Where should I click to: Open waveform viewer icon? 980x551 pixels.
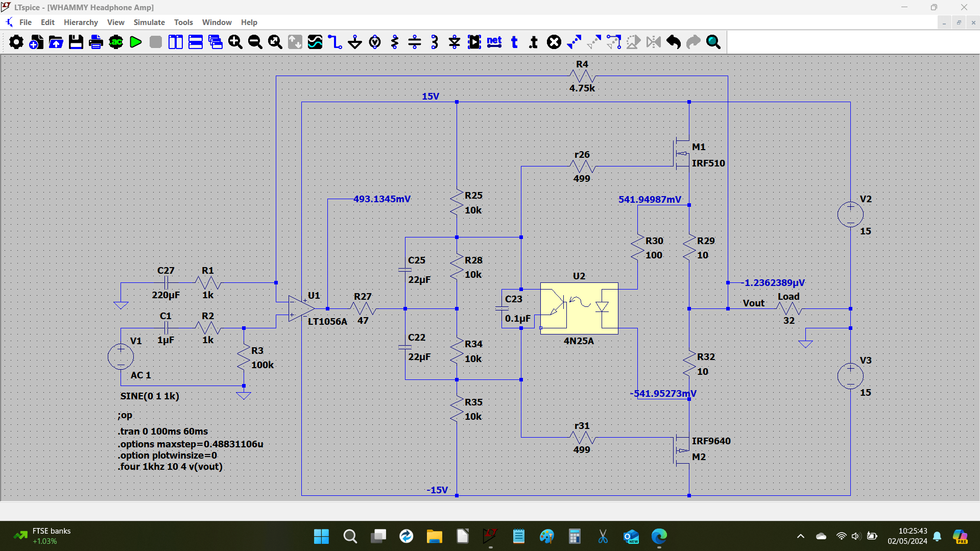pyautogui.click(x=315, y=42)
